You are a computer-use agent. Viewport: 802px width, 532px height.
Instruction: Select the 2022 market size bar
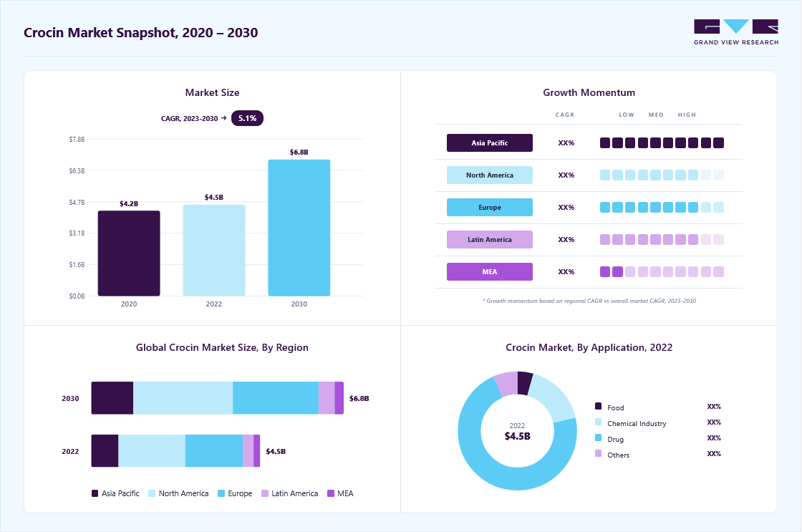[214, 250]
